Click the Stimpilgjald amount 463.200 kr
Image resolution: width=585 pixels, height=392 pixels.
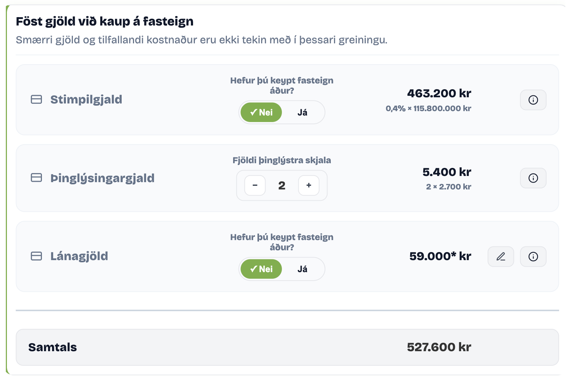439,94
